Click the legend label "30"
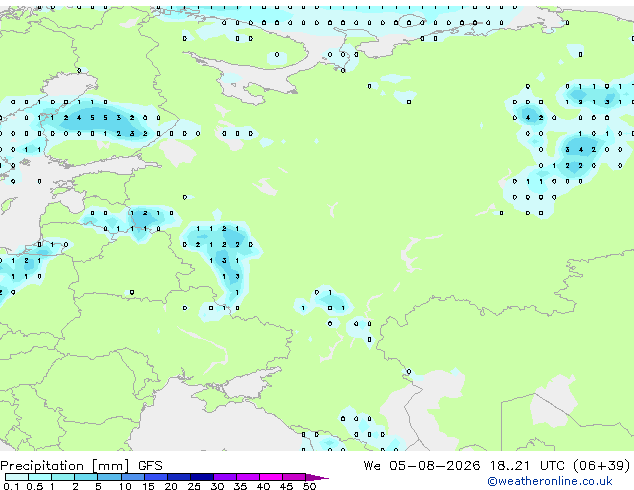This screenshot has width=634, height=490. coord(217,486)
